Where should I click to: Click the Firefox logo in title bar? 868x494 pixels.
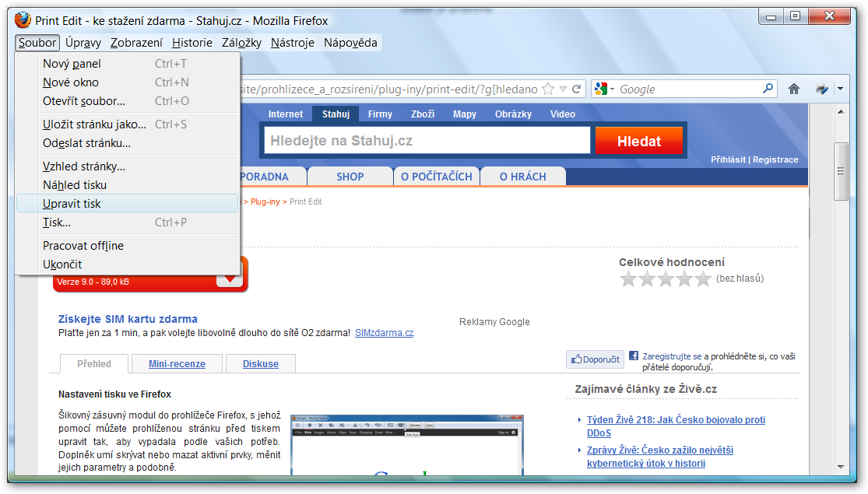(x=23, y=20)
